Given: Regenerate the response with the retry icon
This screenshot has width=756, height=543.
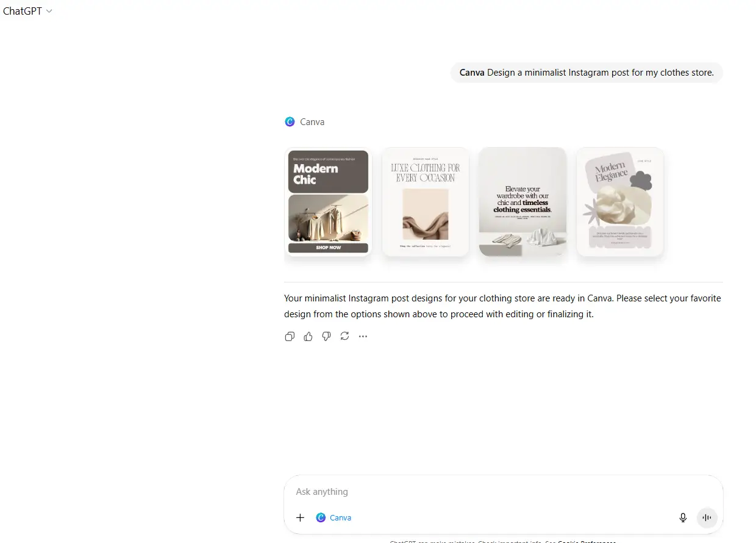Looking at the screenshot, I should (x=344, y=336).
